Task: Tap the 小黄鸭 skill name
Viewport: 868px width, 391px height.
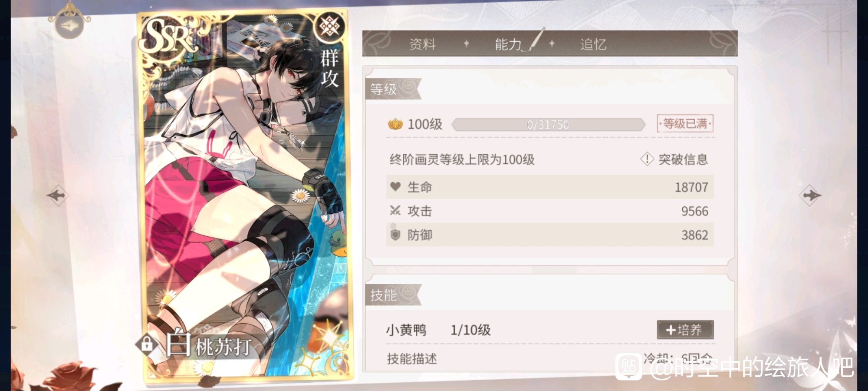Action: pos(406,330)
